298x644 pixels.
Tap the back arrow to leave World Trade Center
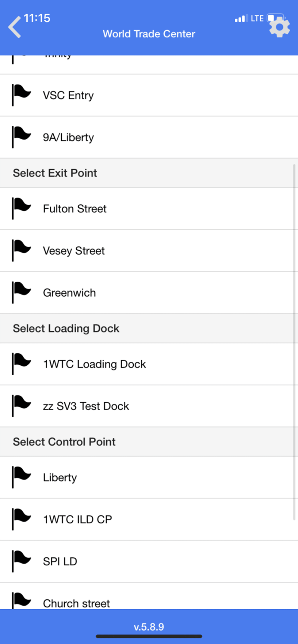click(x=14, y=27)
